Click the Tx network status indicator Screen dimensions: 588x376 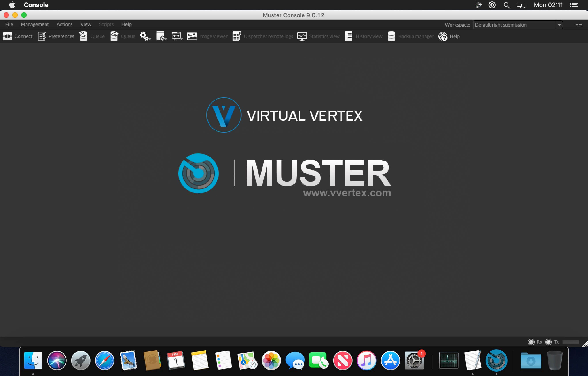(x=549, y=342)
